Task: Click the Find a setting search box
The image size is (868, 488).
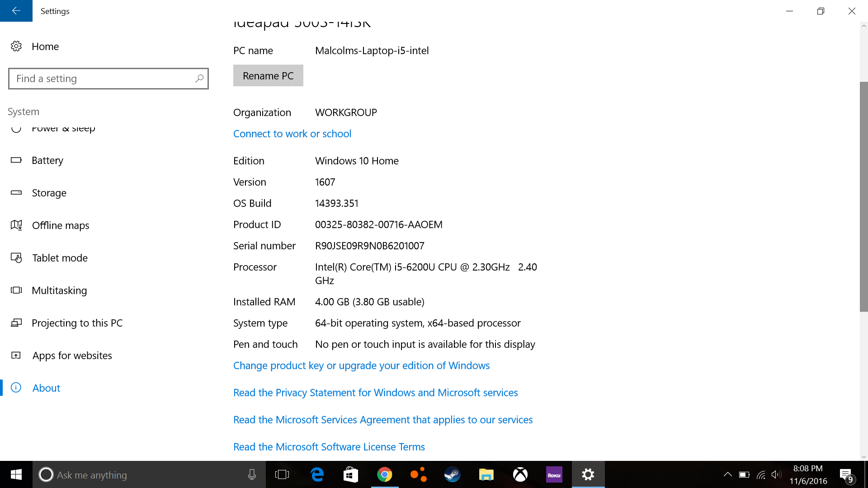Action: pos(108,79)
